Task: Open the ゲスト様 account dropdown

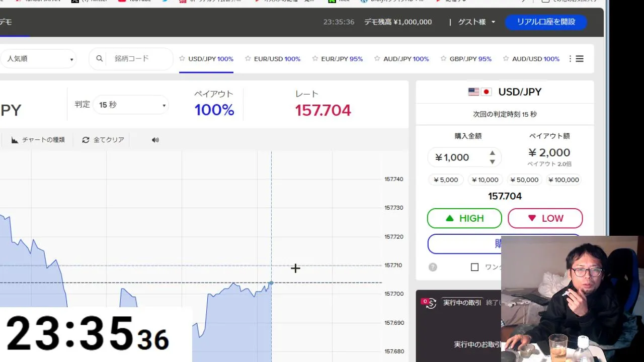Action: [476, 22]
